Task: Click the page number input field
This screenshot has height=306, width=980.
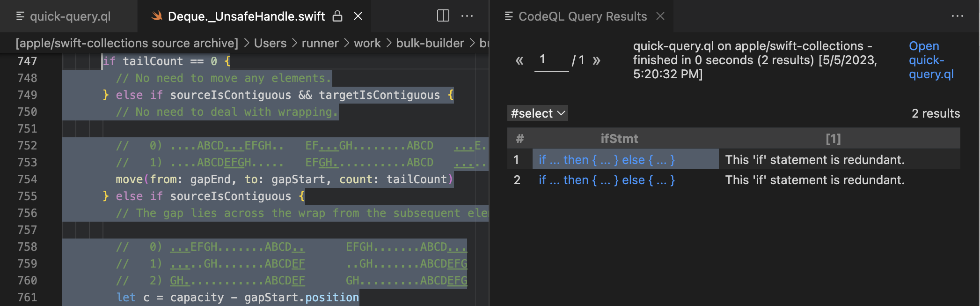Action: pos(551,60)
